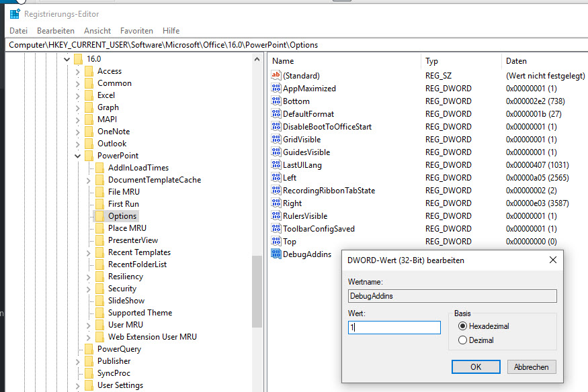This screenshot has height=392, width=588.
Task: Expand the Common key
Action: [x=78, y=83]
